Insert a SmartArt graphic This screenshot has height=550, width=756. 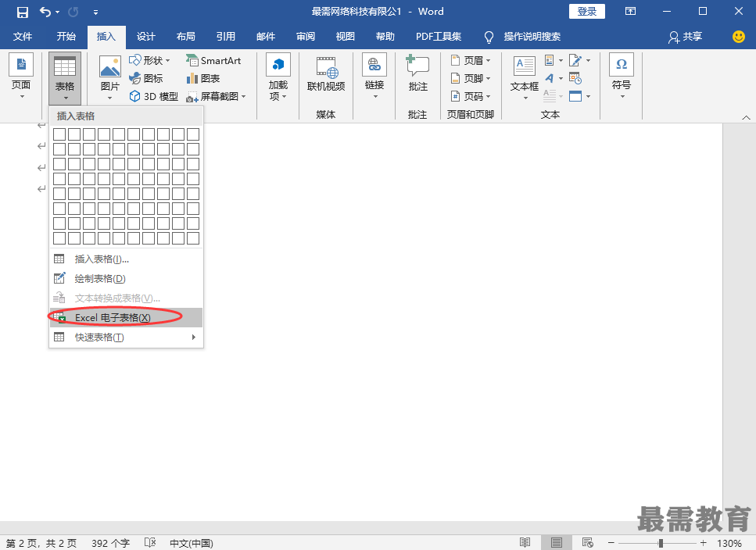tap(213, 61)
